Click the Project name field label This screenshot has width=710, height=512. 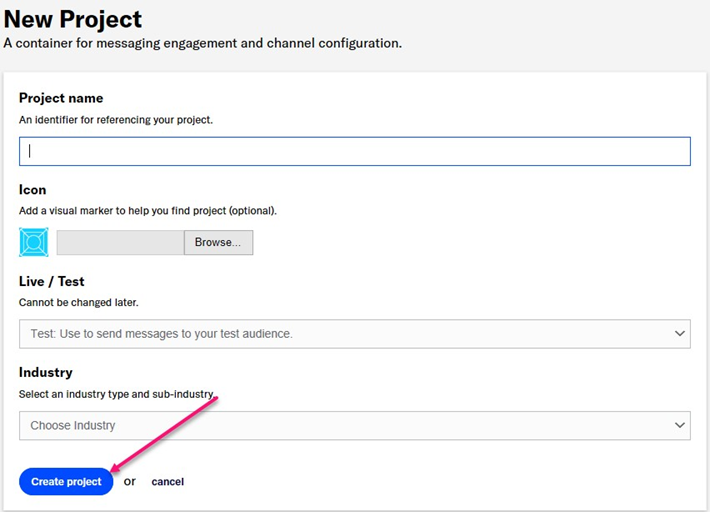click(x=61, y=98)
